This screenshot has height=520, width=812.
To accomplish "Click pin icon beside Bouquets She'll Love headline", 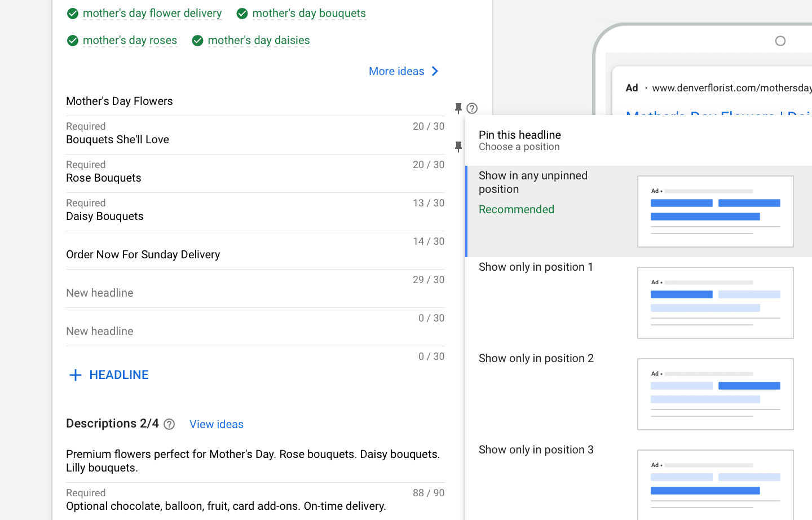I will pos(458,147).
